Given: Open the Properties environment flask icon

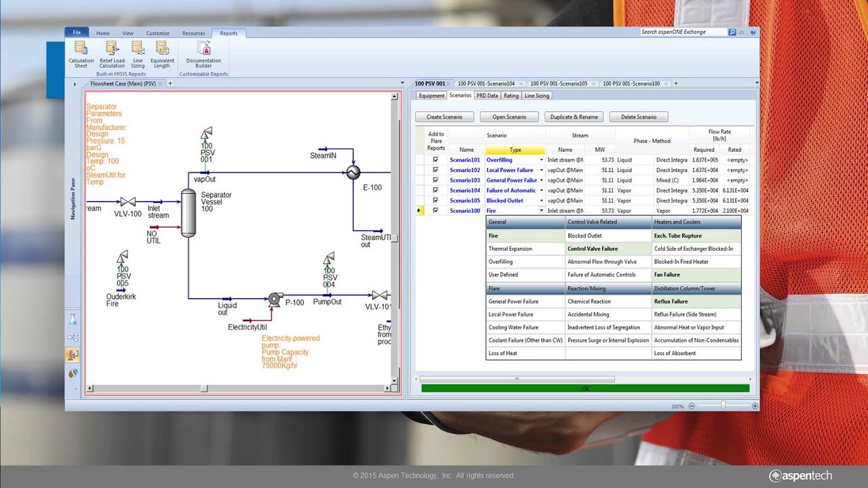Looking at the screenshot, I should pos(73,319).
